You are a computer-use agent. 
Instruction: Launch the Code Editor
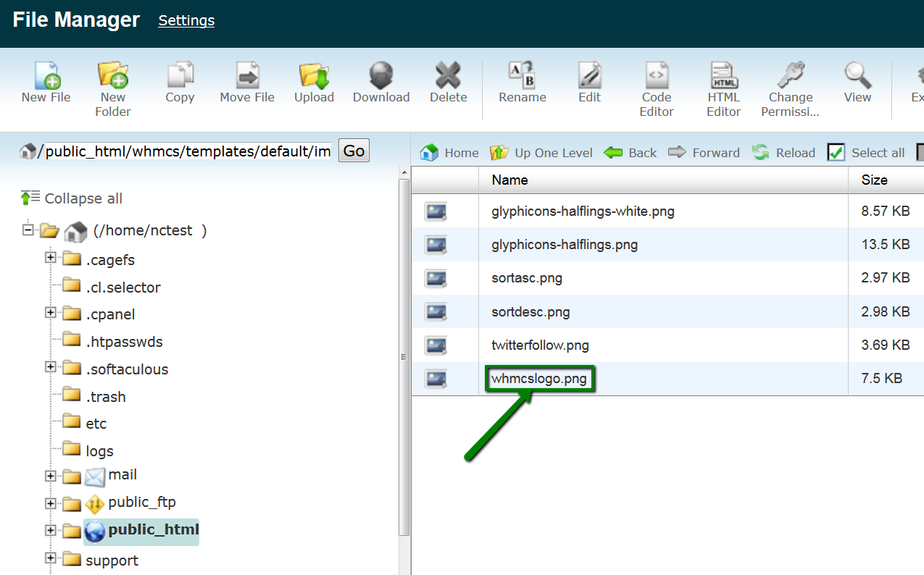pyautogui.click(x=657, y=75)
